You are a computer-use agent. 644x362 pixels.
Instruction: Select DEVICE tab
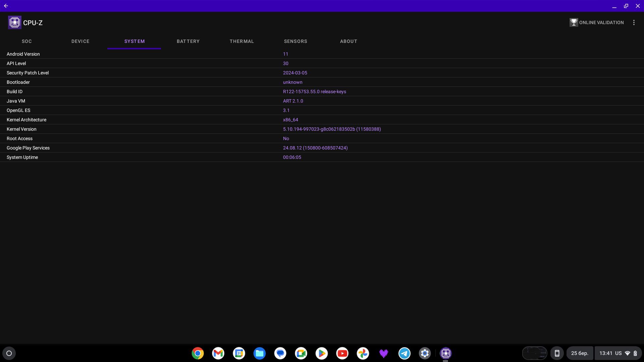[x=80, y=42]
